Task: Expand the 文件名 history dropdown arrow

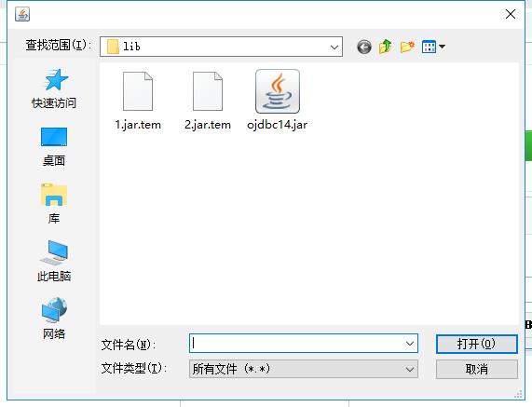Action: (x=410, y=344)
